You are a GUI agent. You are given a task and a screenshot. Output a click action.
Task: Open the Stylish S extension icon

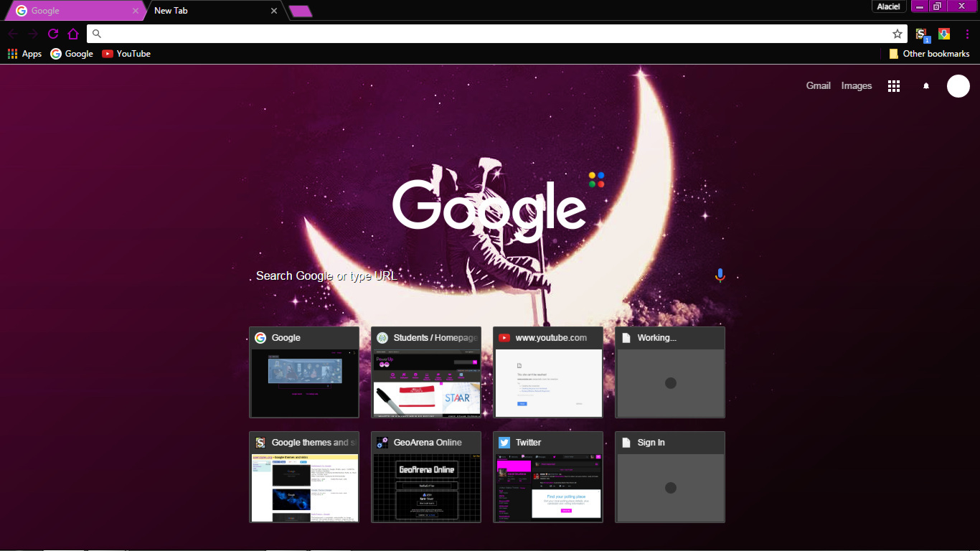(922, 34)
